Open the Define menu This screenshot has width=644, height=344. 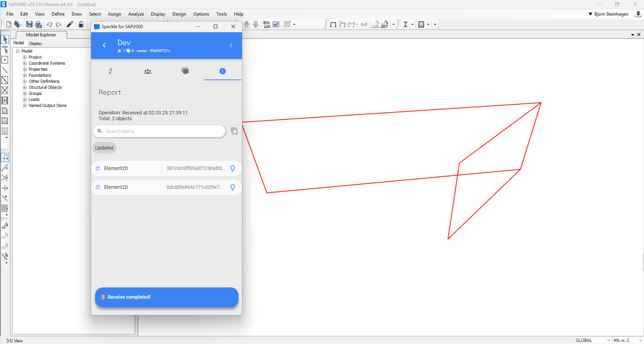58,14
